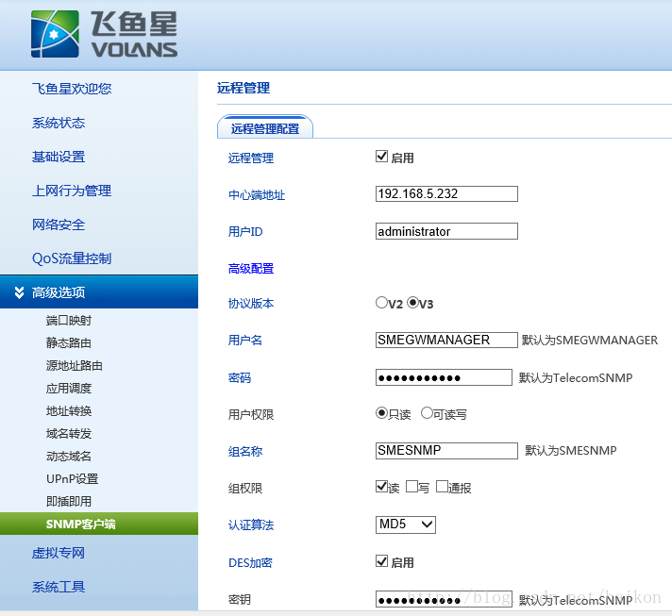Collapse the 高级选项 chevron icon

19,292
